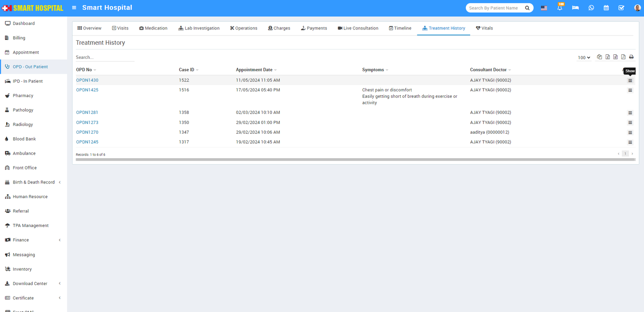
Task: Export treatment history as PDF
Action: coord(623,57)
